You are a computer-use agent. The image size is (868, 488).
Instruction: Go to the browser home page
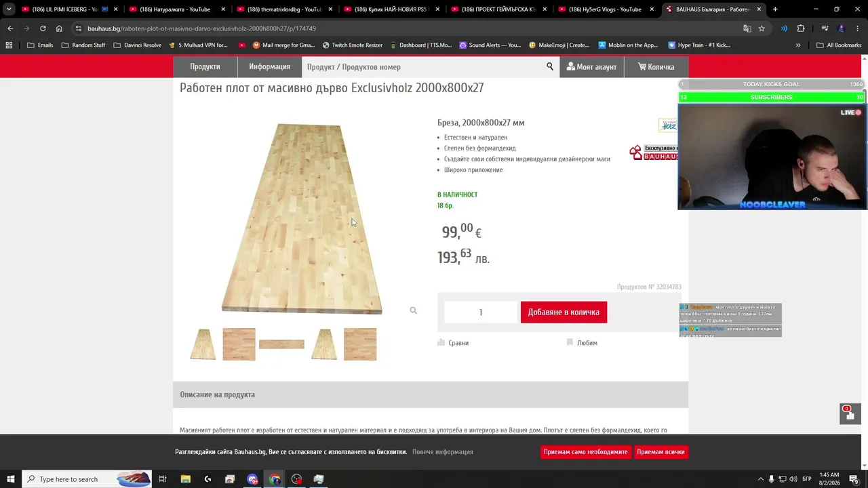[59, 28]
